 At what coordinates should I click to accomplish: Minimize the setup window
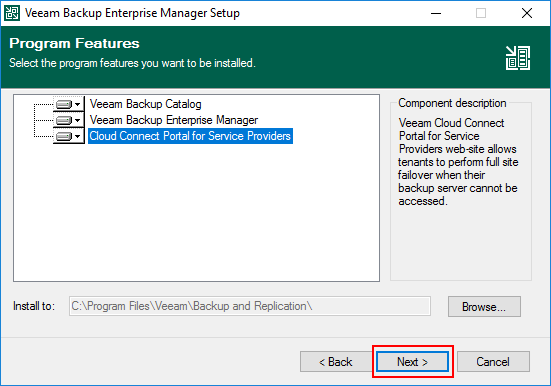click(436, 13)
